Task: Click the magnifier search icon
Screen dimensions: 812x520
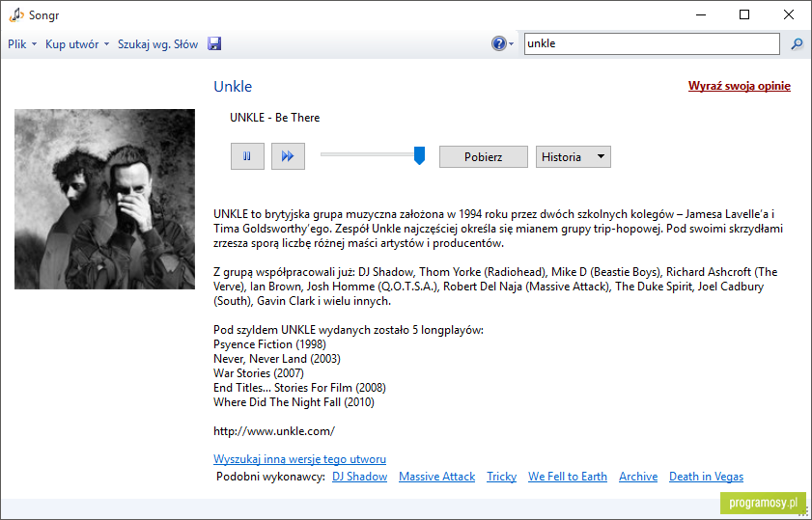Action: [797, 44]
